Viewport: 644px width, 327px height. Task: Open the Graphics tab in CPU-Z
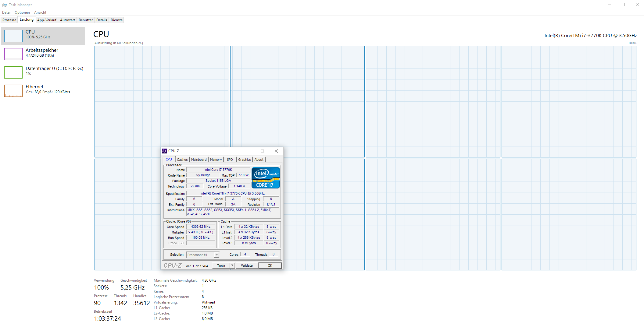(x=245, y=160)
